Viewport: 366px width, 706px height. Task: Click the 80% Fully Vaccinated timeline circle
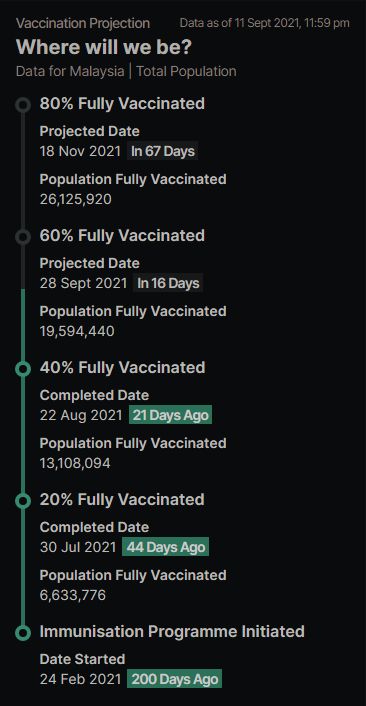tap(23, 105)
